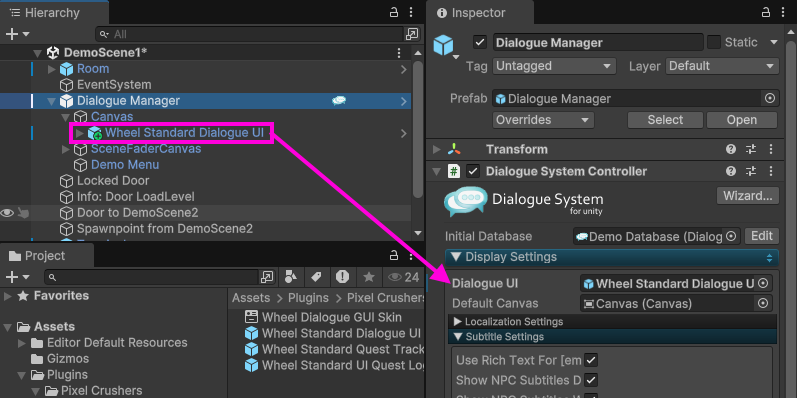Open Project create plus dropdown
797x398 pixels.
click(x=17, y=277)
